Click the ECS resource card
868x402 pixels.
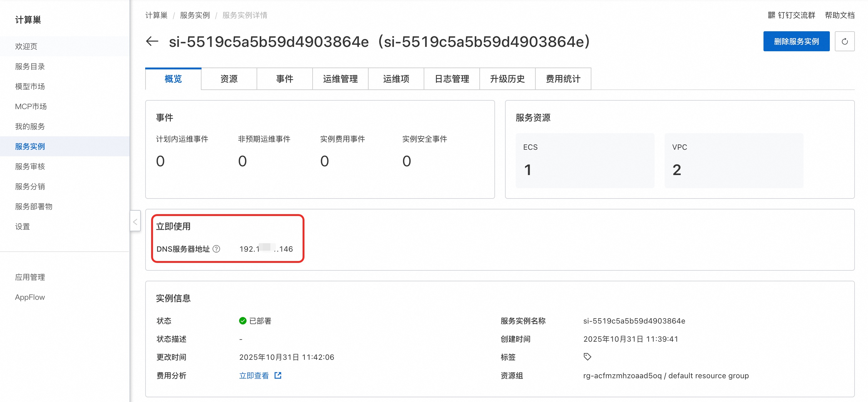585,160
